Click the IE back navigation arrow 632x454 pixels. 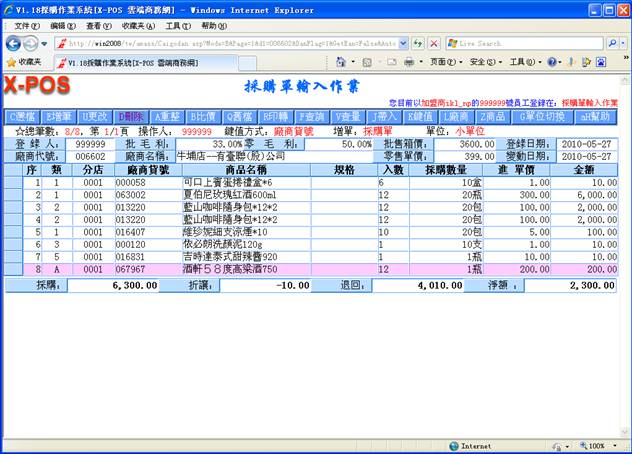14,43
